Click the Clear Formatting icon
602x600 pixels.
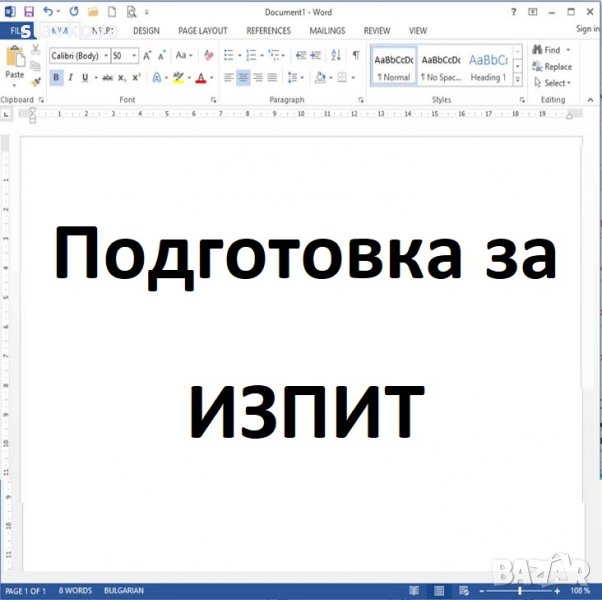click(208, 56)
